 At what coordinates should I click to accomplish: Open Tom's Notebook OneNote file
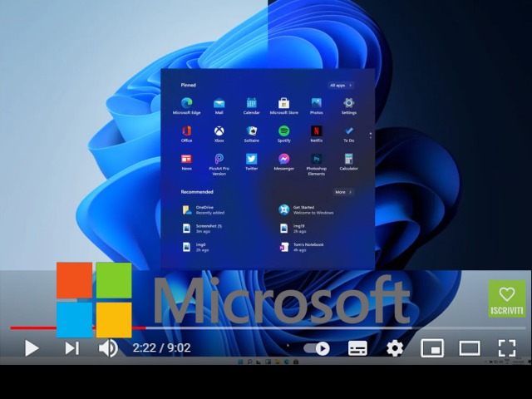pyautogui.click(x=301, y=247)
